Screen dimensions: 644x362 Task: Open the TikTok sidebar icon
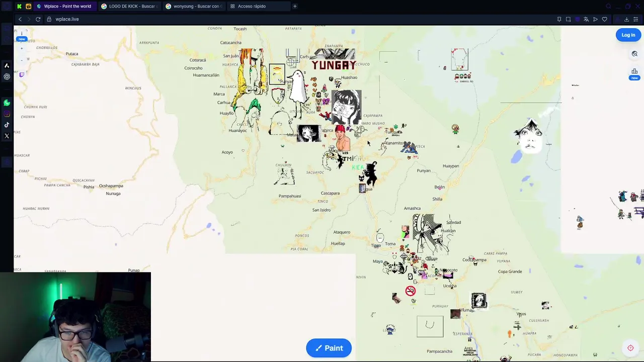7,125
